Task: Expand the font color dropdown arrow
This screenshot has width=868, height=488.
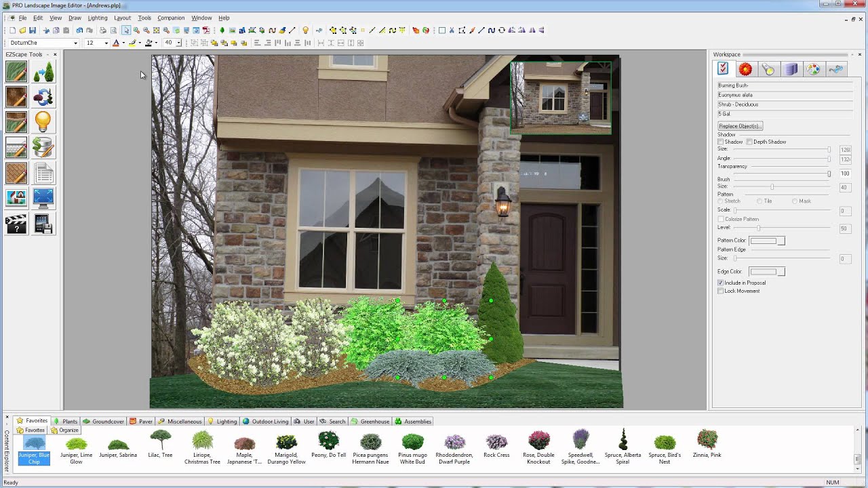Action: pyautogui.click(x=123, y=43)
